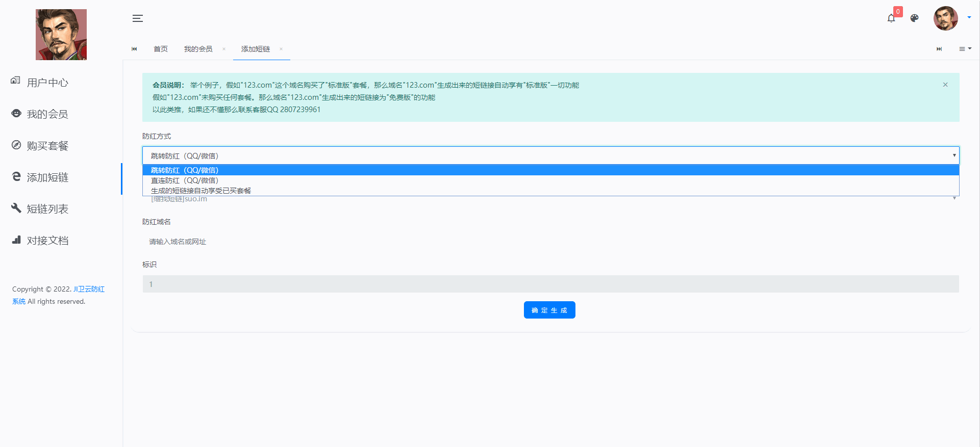Choose 跳转防红（QQ/微信）in the list
Viewport: 980px width, 447px height.
[185, 170]
